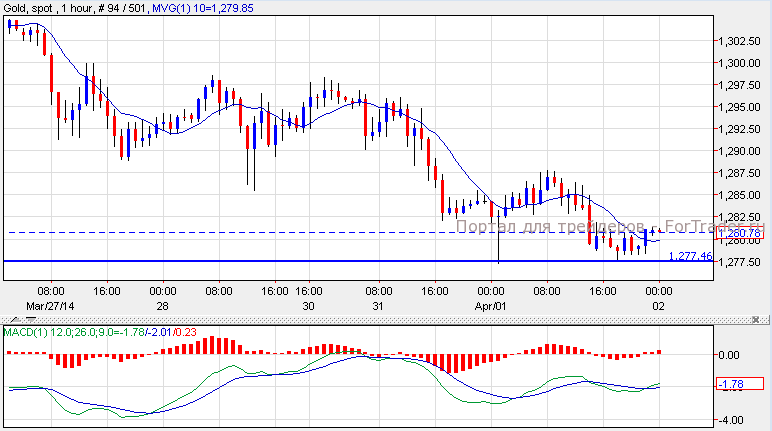
Task: Select the MVG(1) moving average label
Action: coord(201,6)
